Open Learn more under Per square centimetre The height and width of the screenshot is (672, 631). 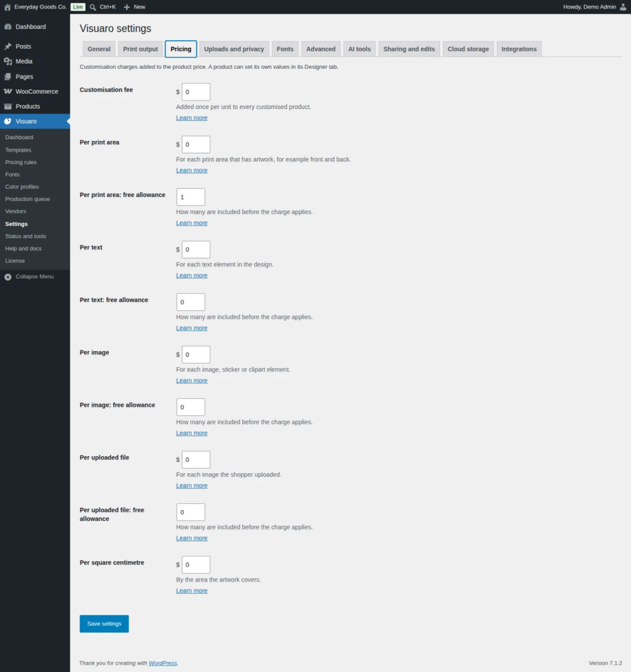click(x=192, y=591)
